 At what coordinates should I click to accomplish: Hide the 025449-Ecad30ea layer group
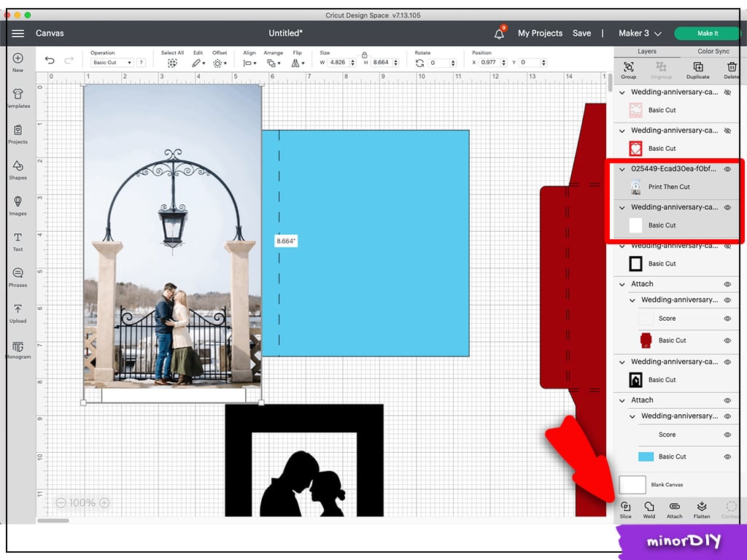click(727, 169)
